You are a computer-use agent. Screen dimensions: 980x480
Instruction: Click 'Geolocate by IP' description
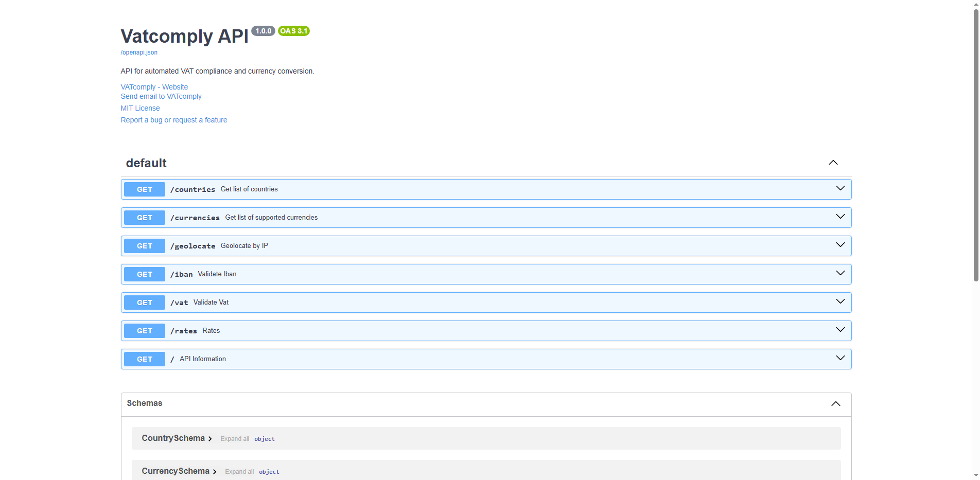[244, 246]
